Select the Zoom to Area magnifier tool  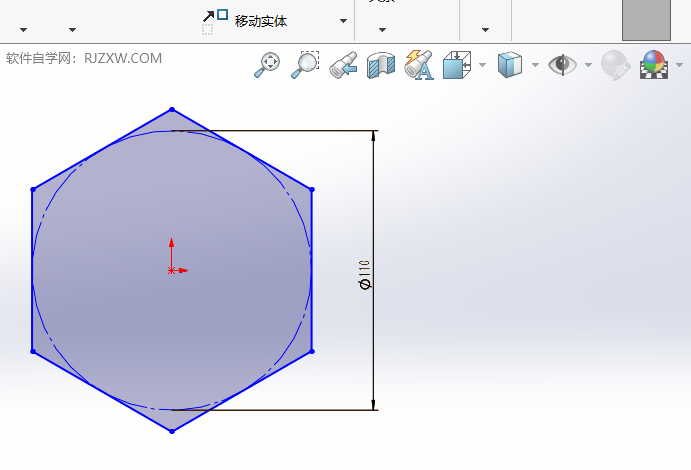(305, 65)
